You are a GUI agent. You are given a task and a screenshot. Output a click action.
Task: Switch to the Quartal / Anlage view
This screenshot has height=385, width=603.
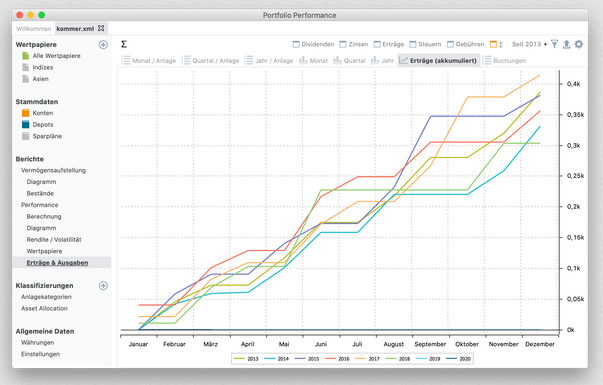tap(210, 60)
